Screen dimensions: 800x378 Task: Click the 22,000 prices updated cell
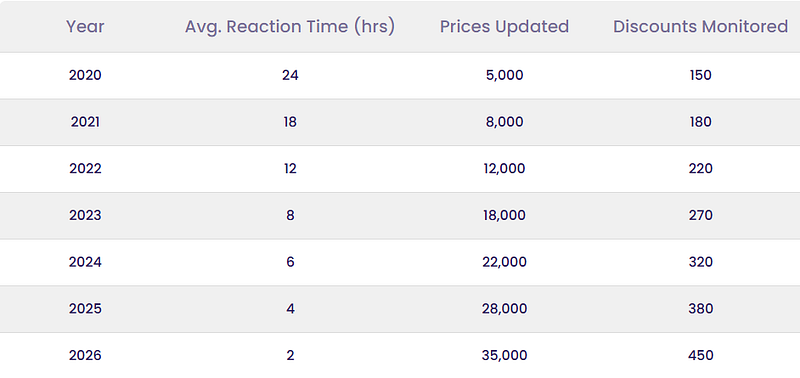pyautogui.click(x=504, y=262)
